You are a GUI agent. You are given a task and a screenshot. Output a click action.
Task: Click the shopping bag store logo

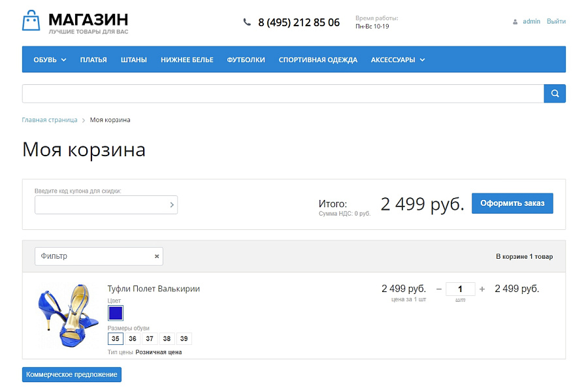click(x=31, y=21)
